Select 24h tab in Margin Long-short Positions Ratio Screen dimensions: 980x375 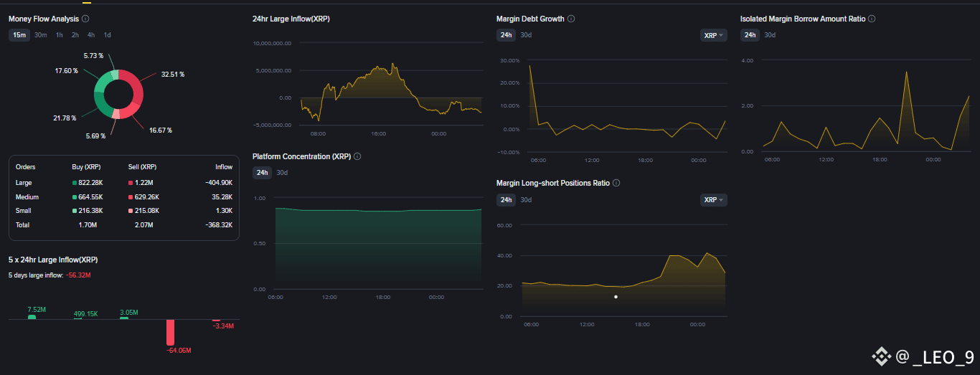[506, 200]
